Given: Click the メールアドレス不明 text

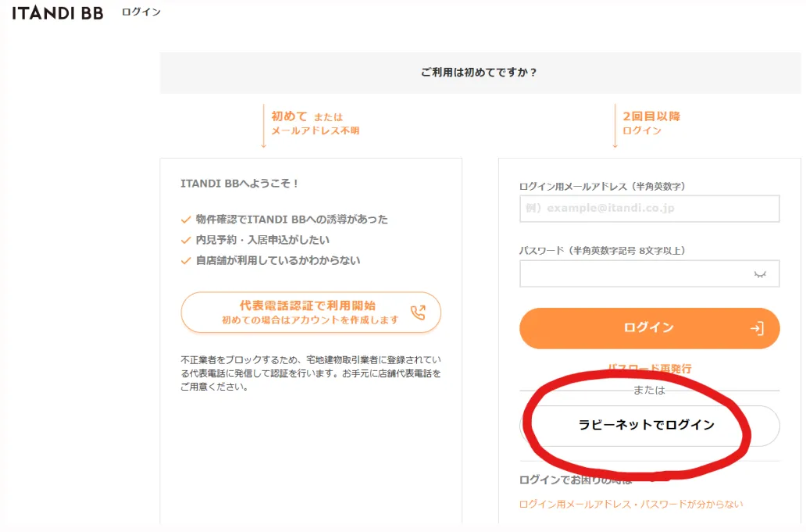Looking at the screenshot, I should coord(315,131).
